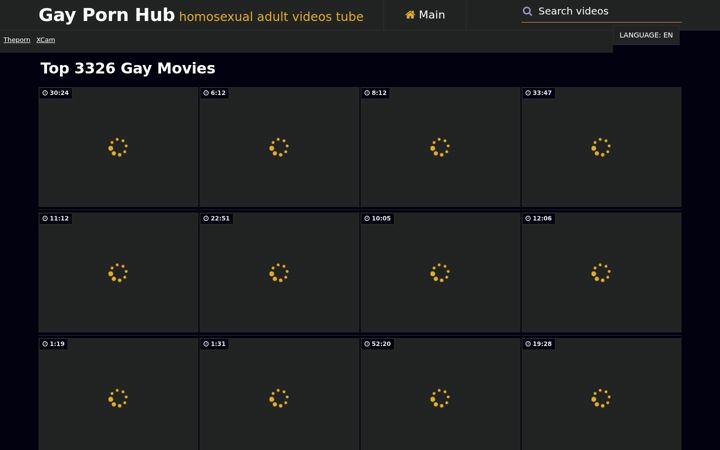Open the LANGUAGE: EN selector
The height and width of the screenshot is (450, 720).
[x=646, y=35]
